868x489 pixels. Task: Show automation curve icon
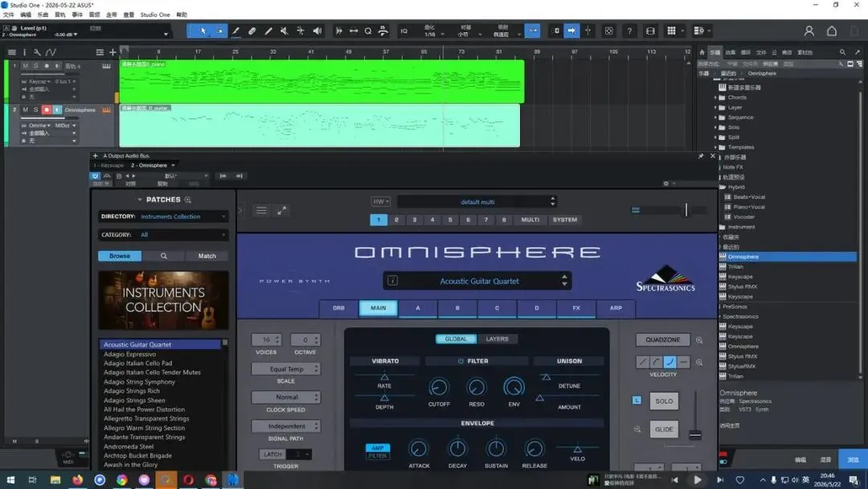(x=51, y=52)
